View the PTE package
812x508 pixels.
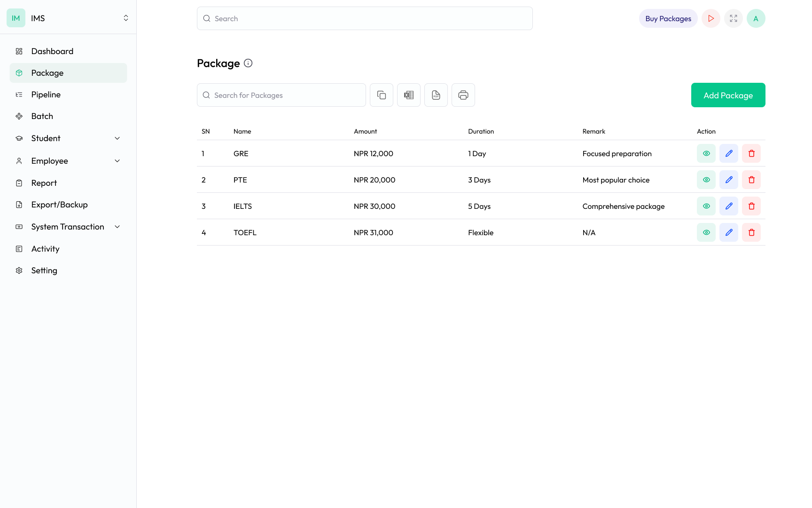706,180
